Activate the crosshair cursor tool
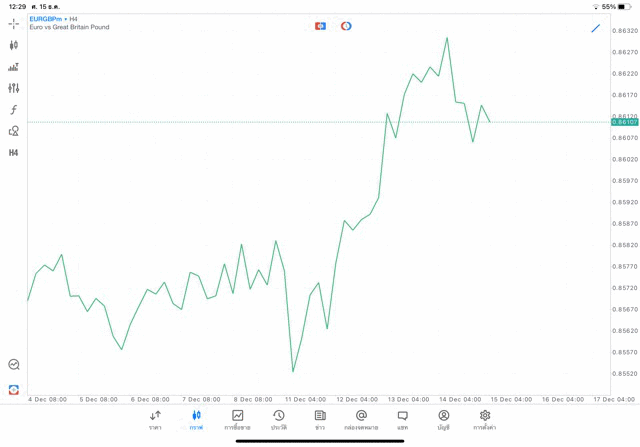Screen dimensions: 640x447 pyautogui.click(x=14, y=23)
